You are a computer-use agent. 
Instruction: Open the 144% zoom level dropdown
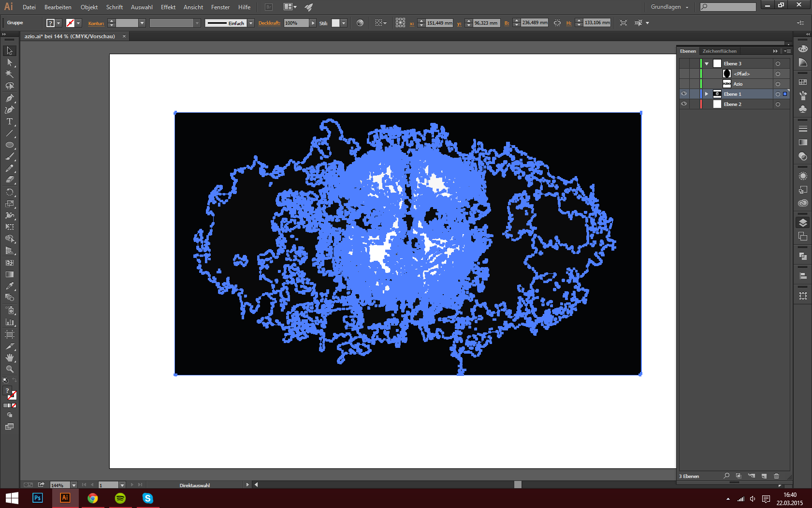coord(74,485)
